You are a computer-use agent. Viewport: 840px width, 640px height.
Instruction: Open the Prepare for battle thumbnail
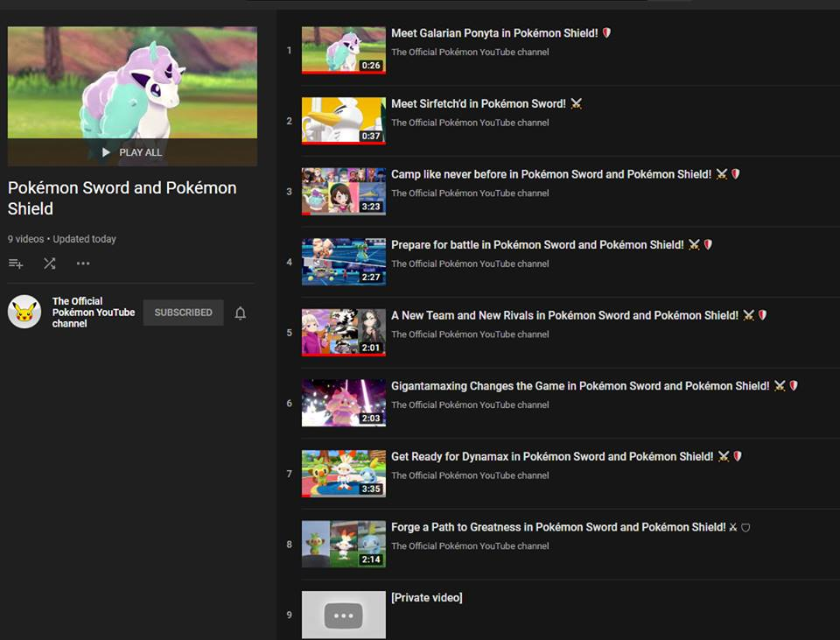343,262
